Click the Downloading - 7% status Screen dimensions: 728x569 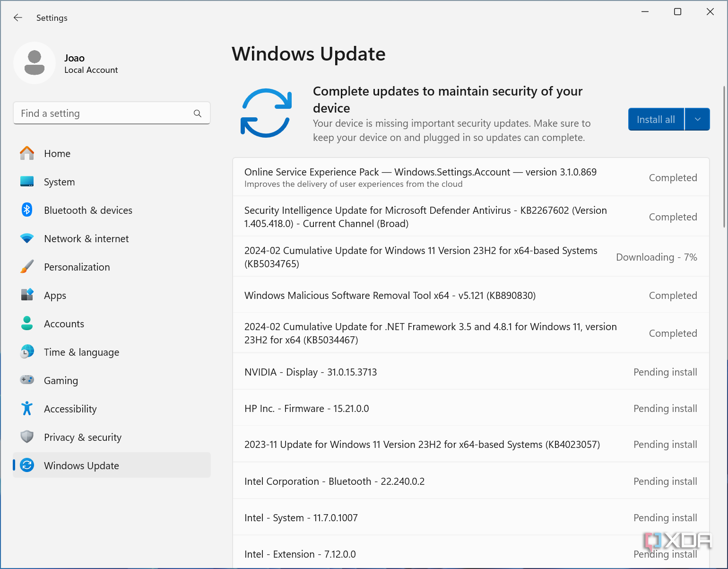coord(657,257)
